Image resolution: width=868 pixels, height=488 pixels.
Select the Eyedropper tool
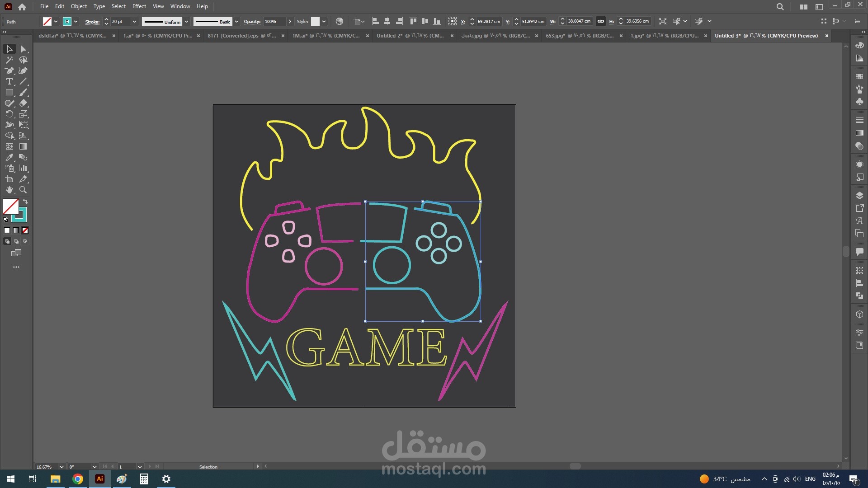(9, 157)
